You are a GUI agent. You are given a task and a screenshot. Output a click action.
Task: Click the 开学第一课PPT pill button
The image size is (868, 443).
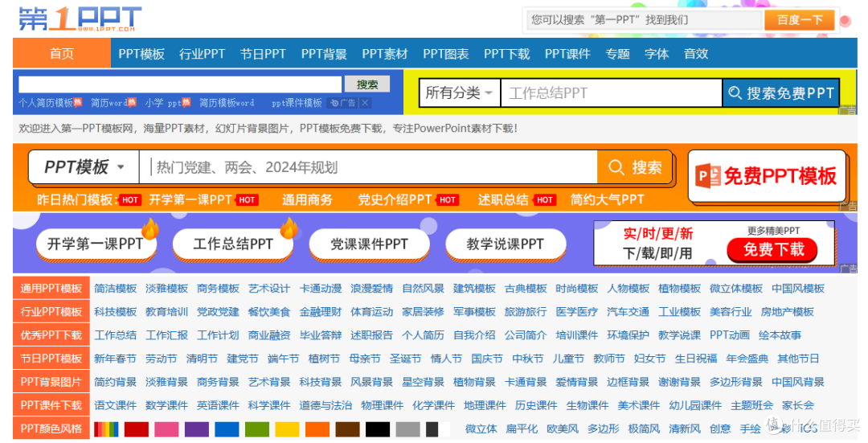tap(96, 244)
